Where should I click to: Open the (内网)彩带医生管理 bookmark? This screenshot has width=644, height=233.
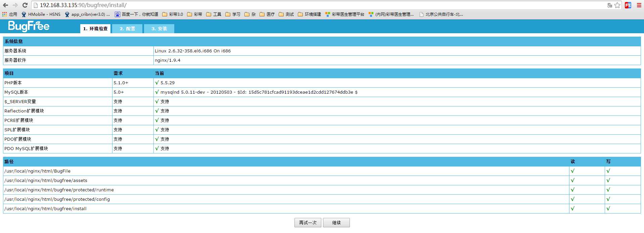pyautogui.click(x=391, y=14)
